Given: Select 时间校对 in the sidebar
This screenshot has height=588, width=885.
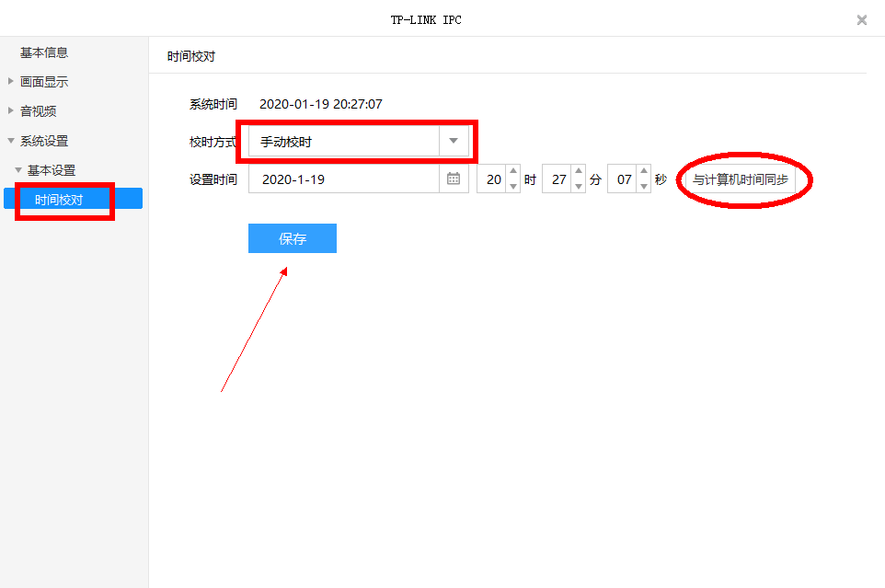Looking at the screenshot, I should tap(59, 199).
